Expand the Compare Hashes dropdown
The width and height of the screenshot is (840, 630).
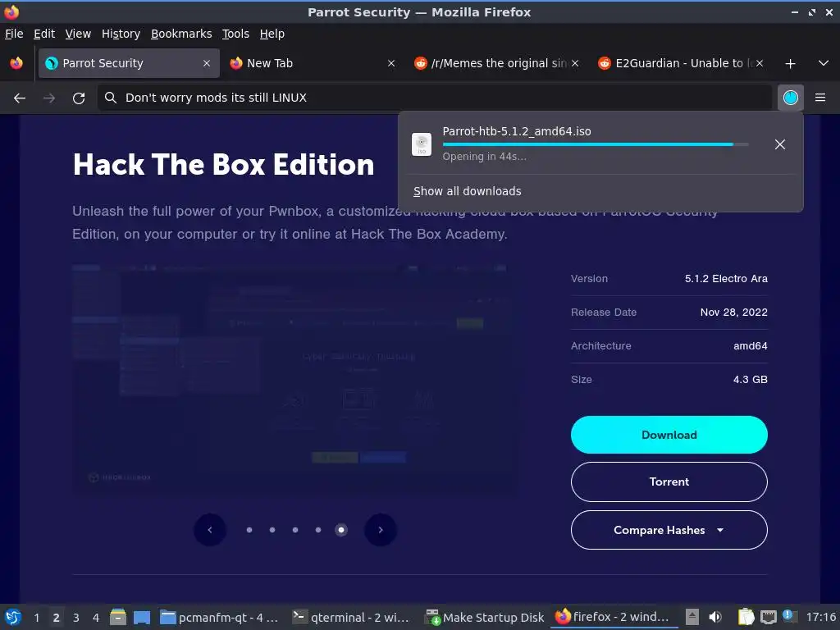pyautogui.click(x=669, y=530)
